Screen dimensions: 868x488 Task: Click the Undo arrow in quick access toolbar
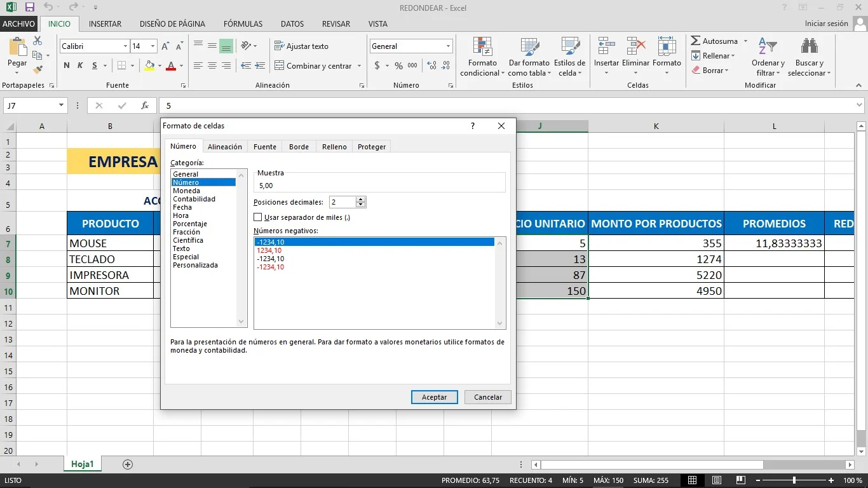click(x=49, y=8)
